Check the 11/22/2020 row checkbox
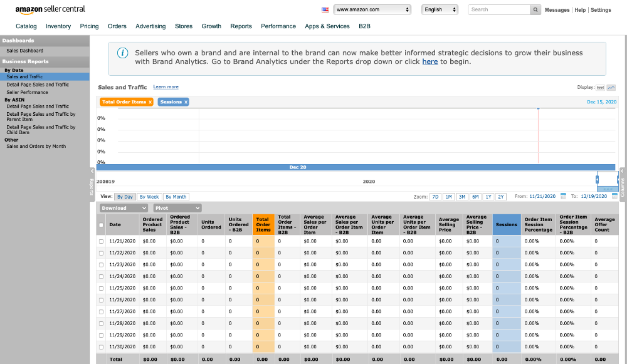The image size is (627, 364). pos(101,253)
